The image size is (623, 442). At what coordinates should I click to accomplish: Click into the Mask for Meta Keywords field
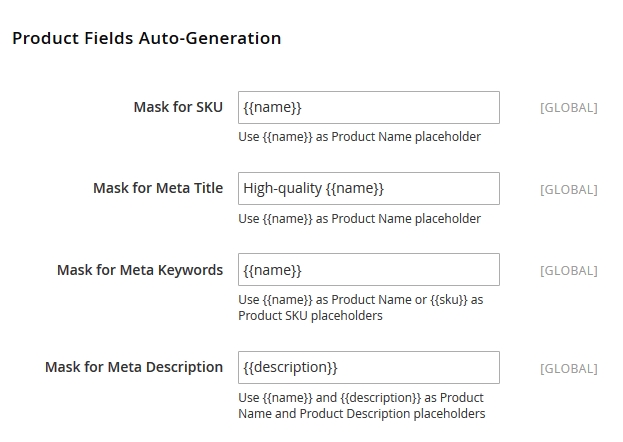pos(368,270)
